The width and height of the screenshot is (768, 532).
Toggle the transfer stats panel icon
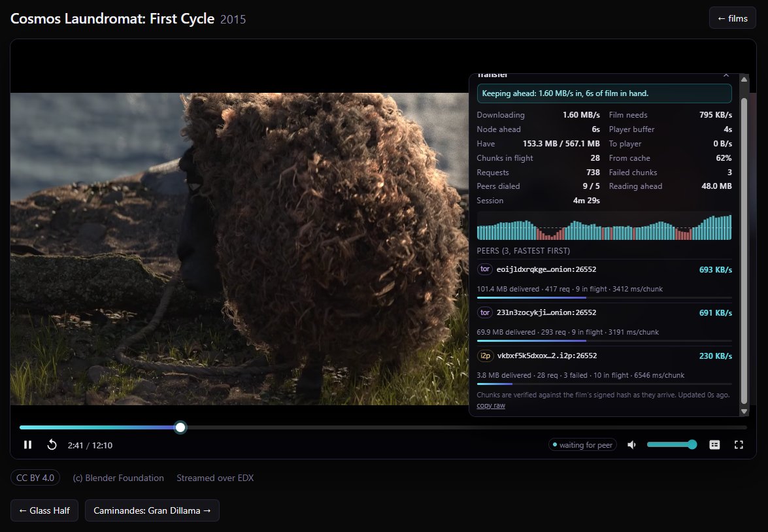pyautogui.click(x=714, y=445)
